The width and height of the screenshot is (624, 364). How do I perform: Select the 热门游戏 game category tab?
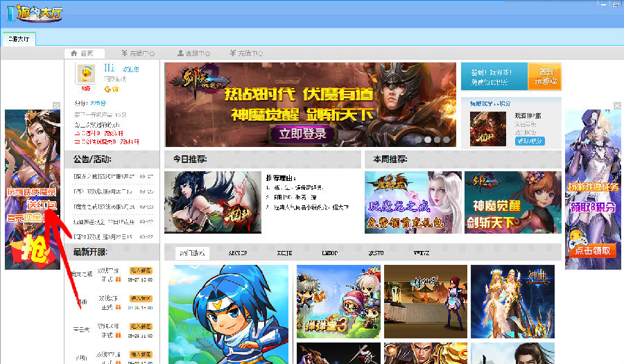(x=191, y=253)
